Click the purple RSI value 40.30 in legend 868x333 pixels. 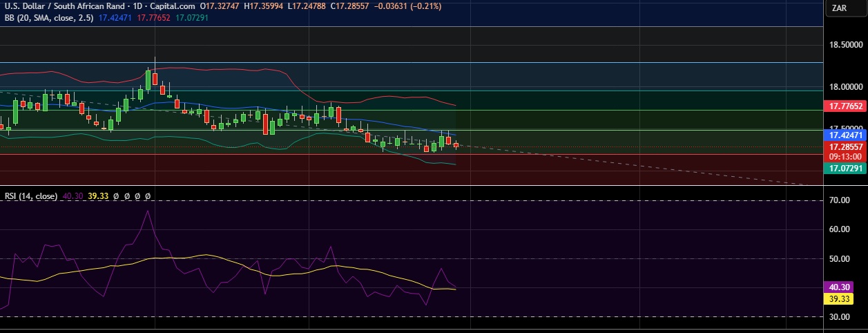pos(73,196)
